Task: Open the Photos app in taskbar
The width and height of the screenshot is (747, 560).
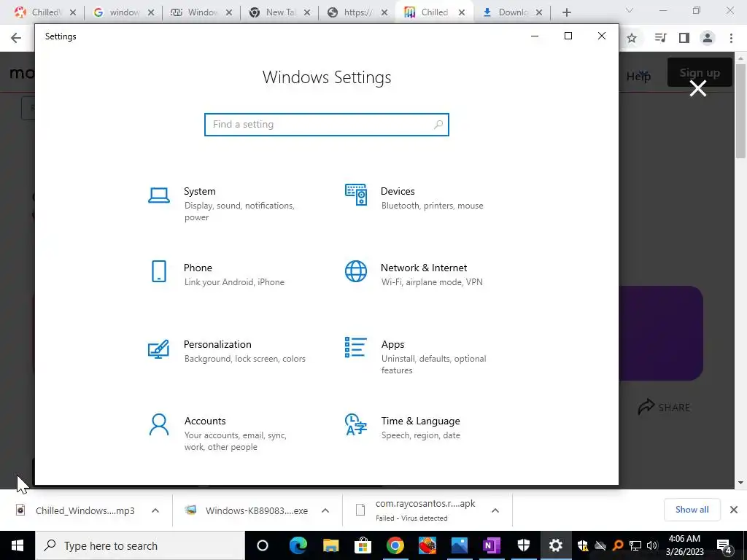Action: [x=460, y=545]
